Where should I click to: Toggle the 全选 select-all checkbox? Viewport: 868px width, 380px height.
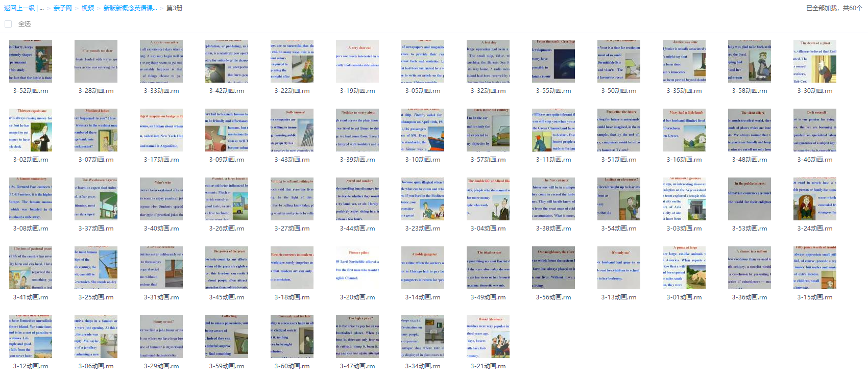[x=8, y=24]
